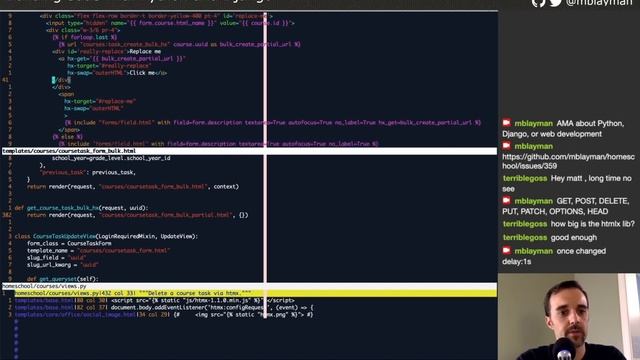Image resolution: width=640 pixels, height=360 pixels.
Task: Click the homeschool/courses/views.py status line
Action: point(249,286)
